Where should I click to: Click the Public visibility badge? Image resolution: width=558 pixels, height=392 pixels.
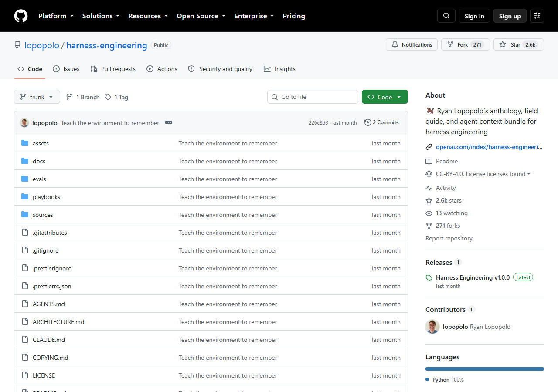[x=161, y=45]
